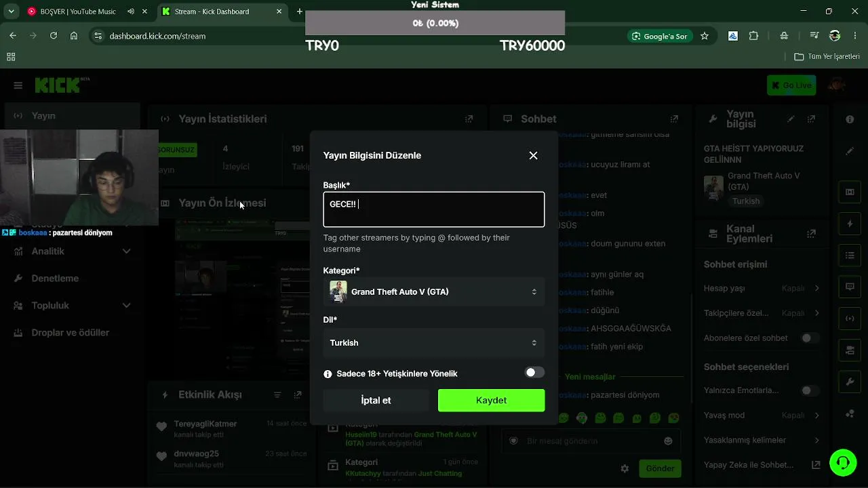868x488 pixels.
Task: Click the Gönder send button
Action: pos(660,468)
